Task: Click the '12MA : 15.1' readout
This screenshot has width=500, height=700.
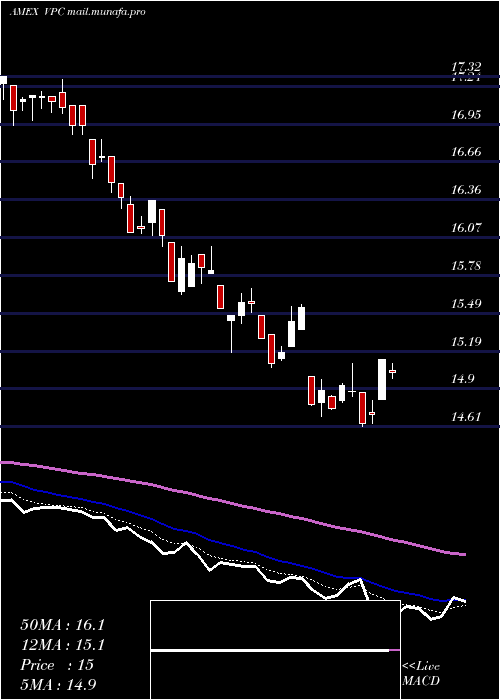Action: click(62, 645)
